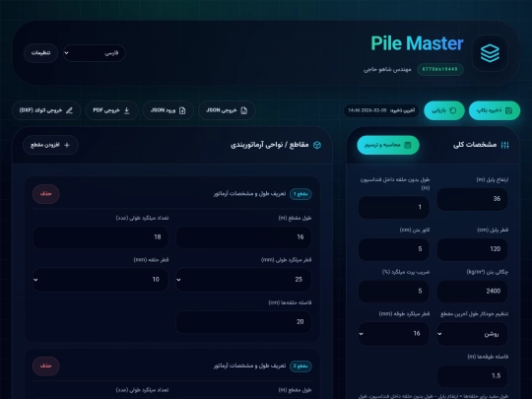Open section 1 ring diameter dropdown showing 10
The width and height of the screenshot is (532, 399).
[100, 280]
